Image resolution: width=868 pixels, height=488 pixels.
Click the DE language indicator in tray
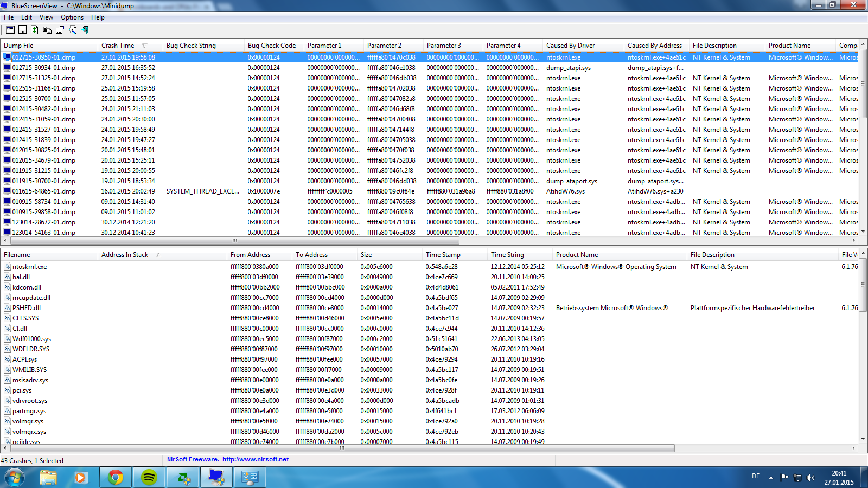756,476
